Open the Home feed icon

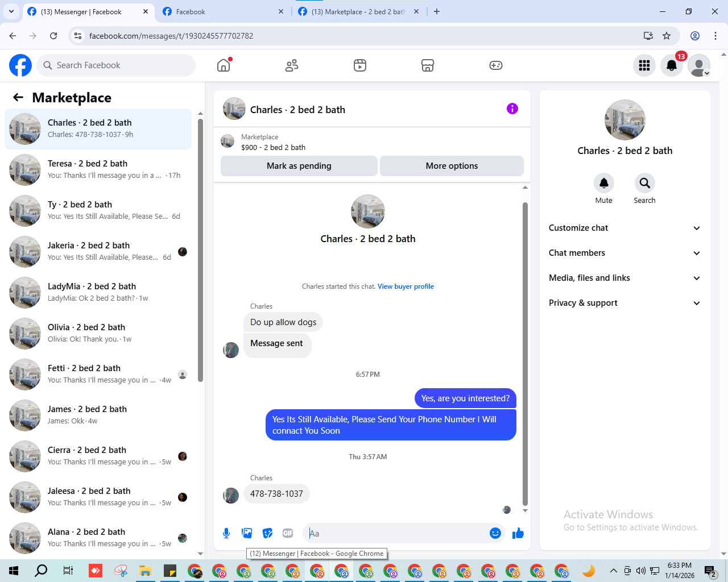tap(224, 65)
